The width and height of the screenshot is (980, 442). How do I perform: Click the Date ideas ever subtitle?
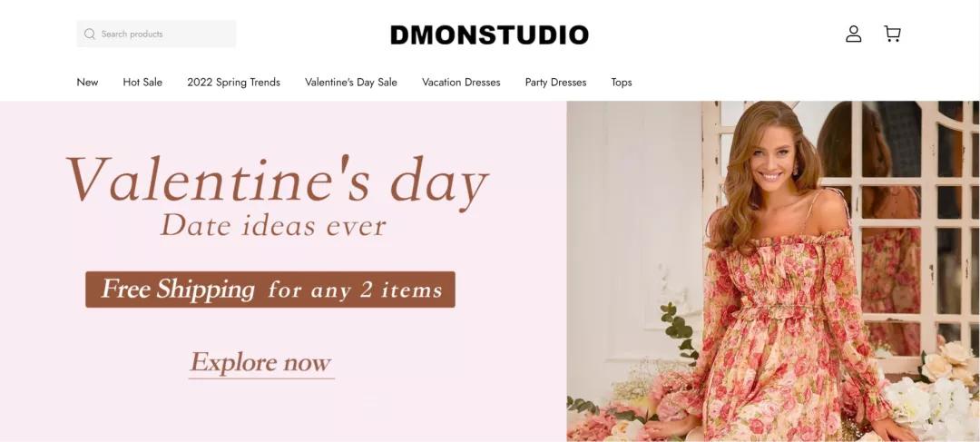pyautogui.click(x=273, y=226)
